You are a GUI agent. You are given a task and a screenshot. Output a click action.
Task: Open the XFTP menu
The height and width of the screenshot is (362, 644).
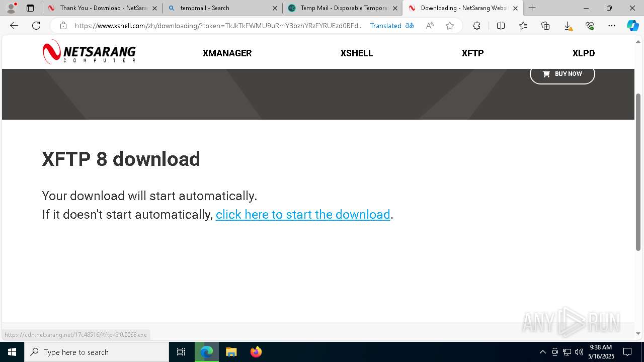(472, 53)
